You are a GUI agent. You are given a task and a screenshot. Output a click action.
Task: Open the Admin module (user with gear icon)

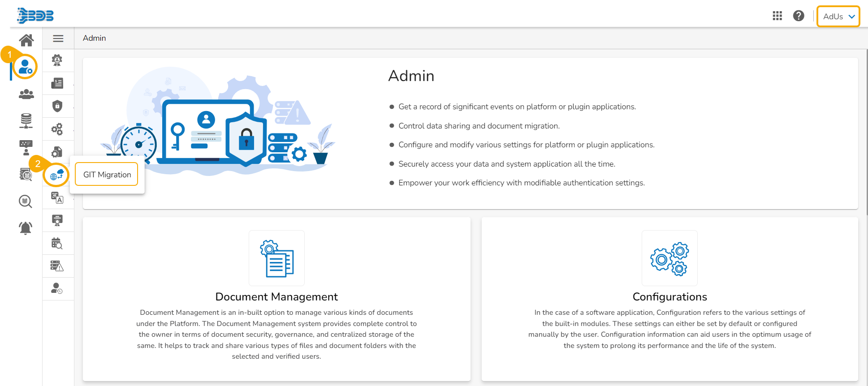pyautogui.click(x=25, y=67)
